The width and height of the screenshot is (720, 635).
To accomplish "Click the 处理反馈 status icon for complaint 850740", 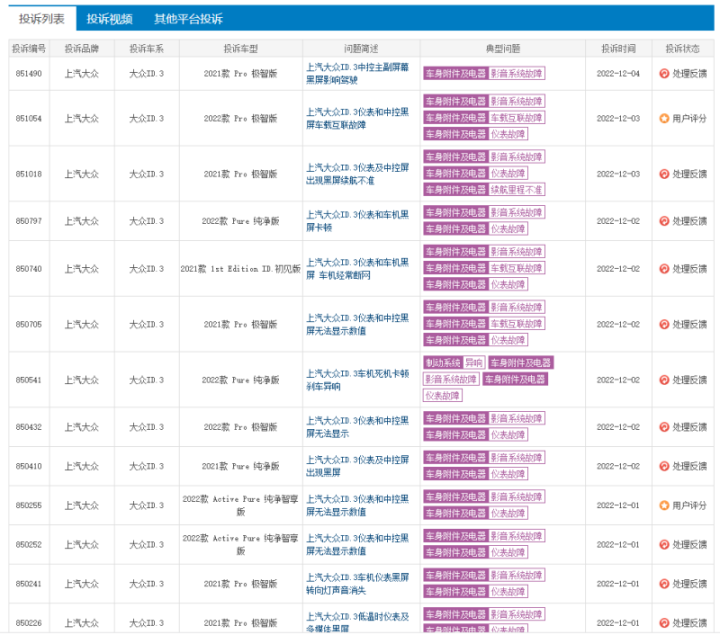I will [664, 269].
